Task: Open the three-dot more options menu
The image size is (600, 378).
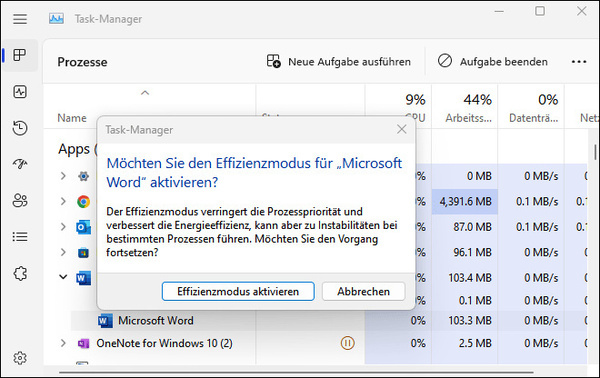Action: coord(579,62)
